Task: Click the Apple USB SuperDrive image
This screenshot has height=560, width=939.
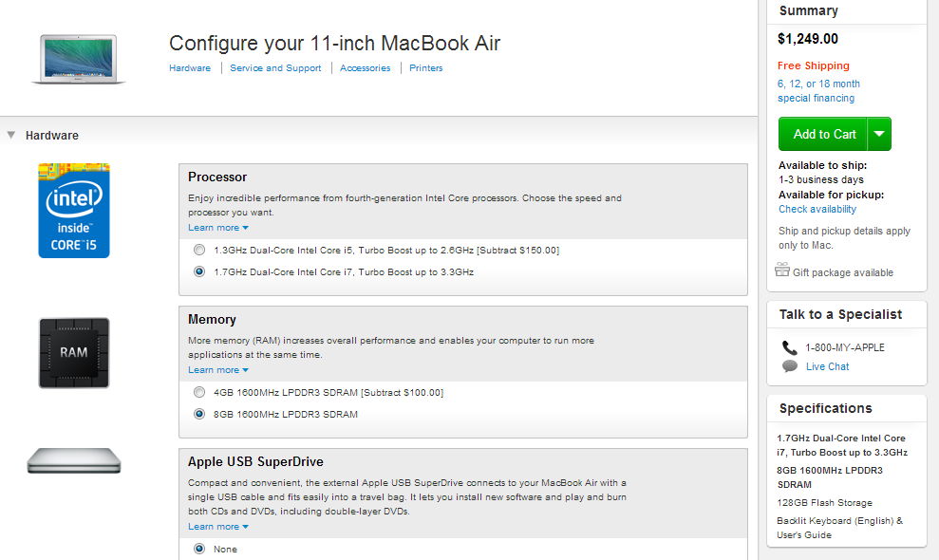Action: pos(74,460)
